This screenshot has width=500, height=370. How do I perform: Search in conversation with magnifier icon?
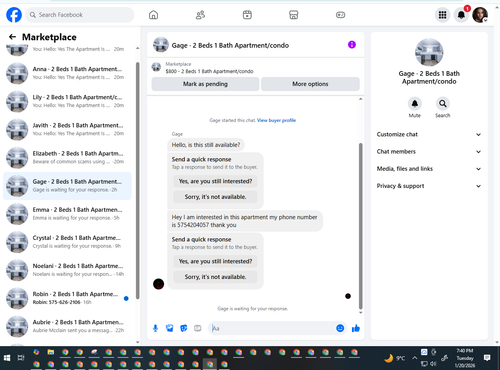[443, 104]
